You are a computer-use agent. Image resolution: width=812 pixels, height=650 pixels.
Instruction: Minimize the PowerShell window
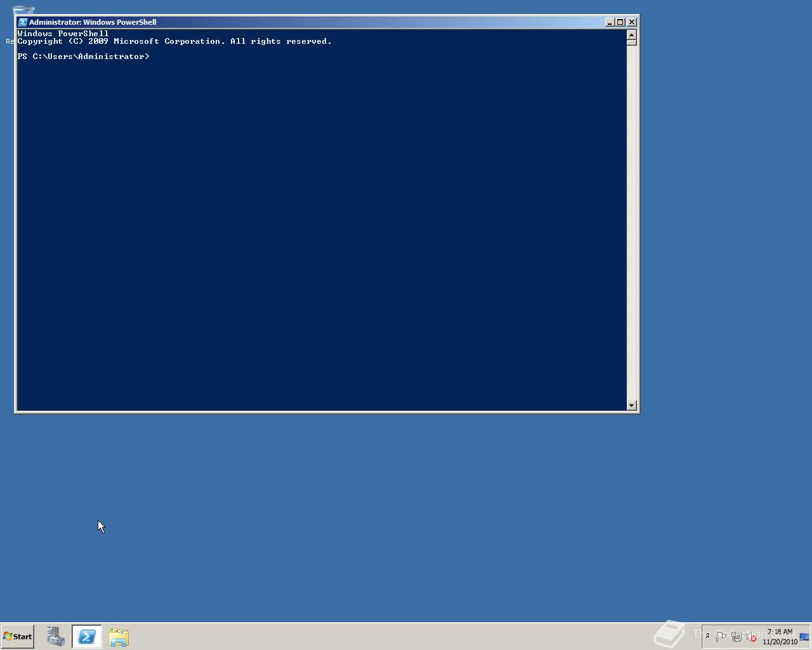tap(610, 22)
